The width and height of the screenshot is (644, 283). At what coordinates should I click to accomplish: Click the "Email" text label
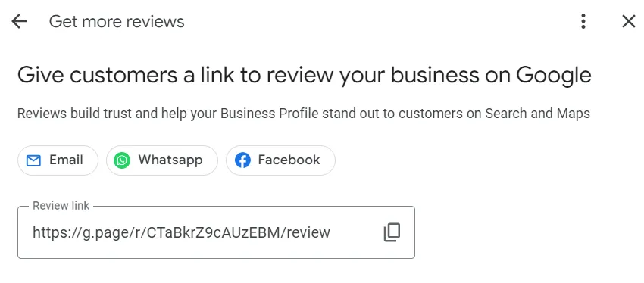pos(66,160)
